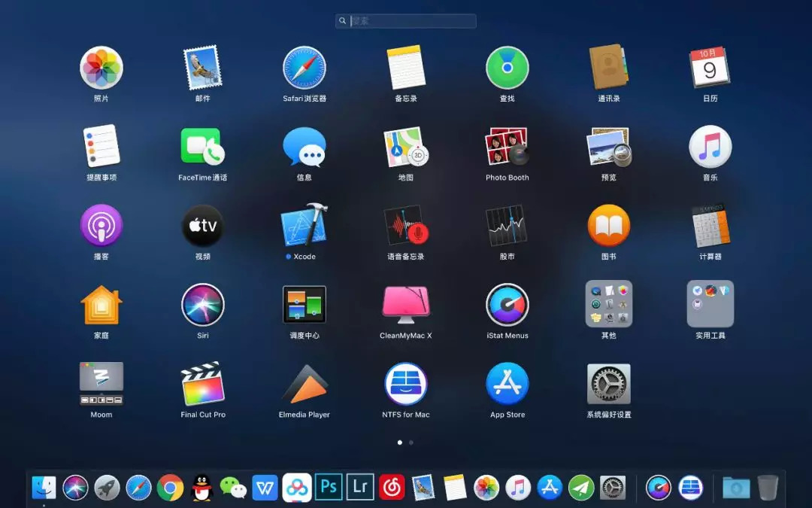
Task: Click the Launchpad search field
Action: pos(405,21)
